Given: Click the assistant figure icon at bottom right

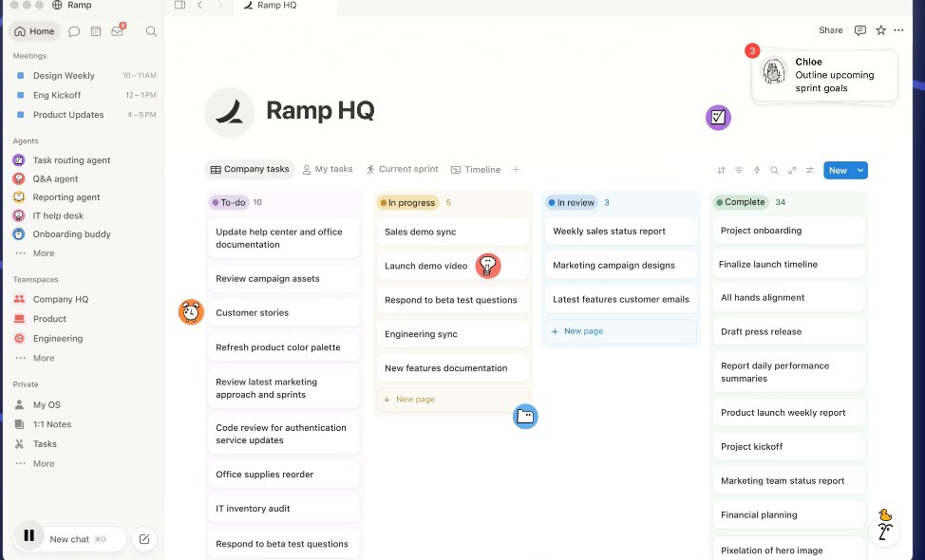Looking at the screenshot, I should pos(884,530).
